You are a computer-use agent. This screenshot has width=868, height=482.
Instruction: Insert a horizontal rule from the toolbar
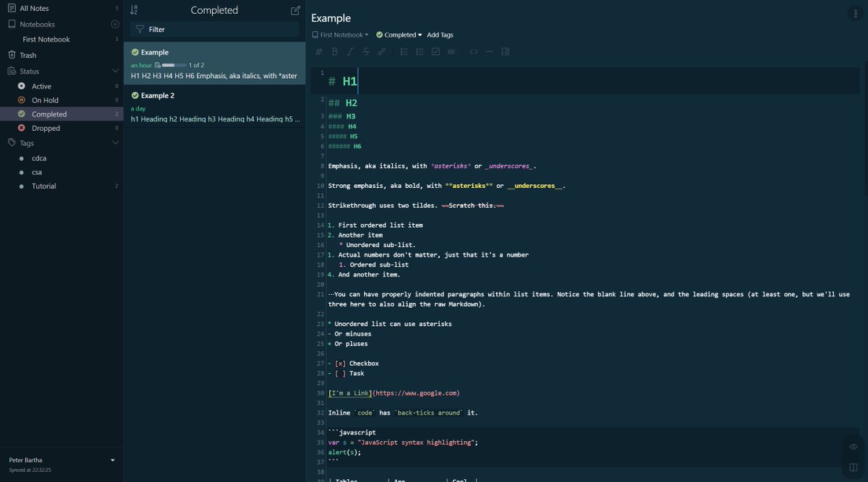490,52
